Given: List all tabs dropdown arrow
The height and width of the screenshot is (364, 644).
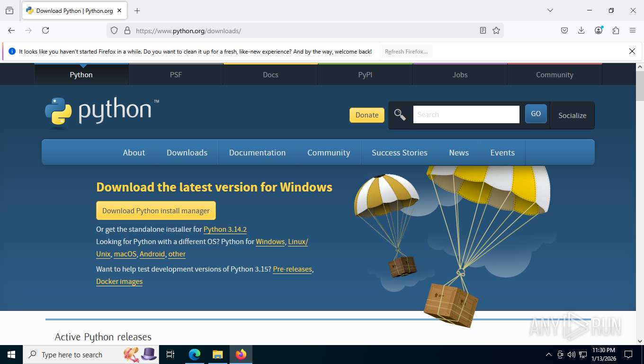Looking at the screenshot, I should [550, 10].
